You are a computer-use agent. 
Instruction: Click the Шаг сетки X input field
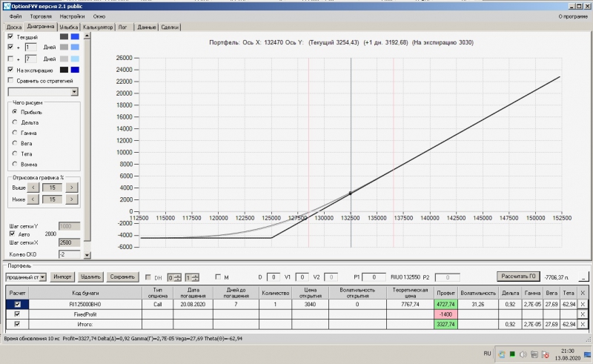click(x=69, y=242)
